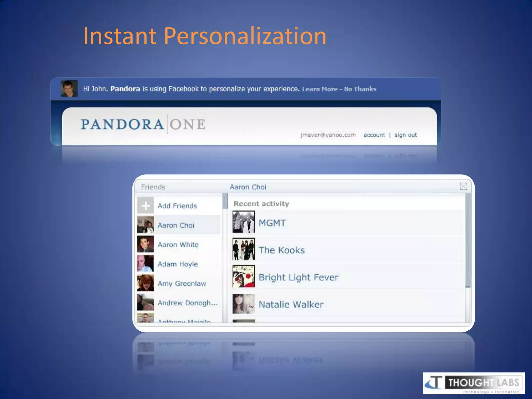Image resolution: width=532 pixels, height=399 pixels.
Task: Click the Pandora One logo
Action: tap(143, 124)
